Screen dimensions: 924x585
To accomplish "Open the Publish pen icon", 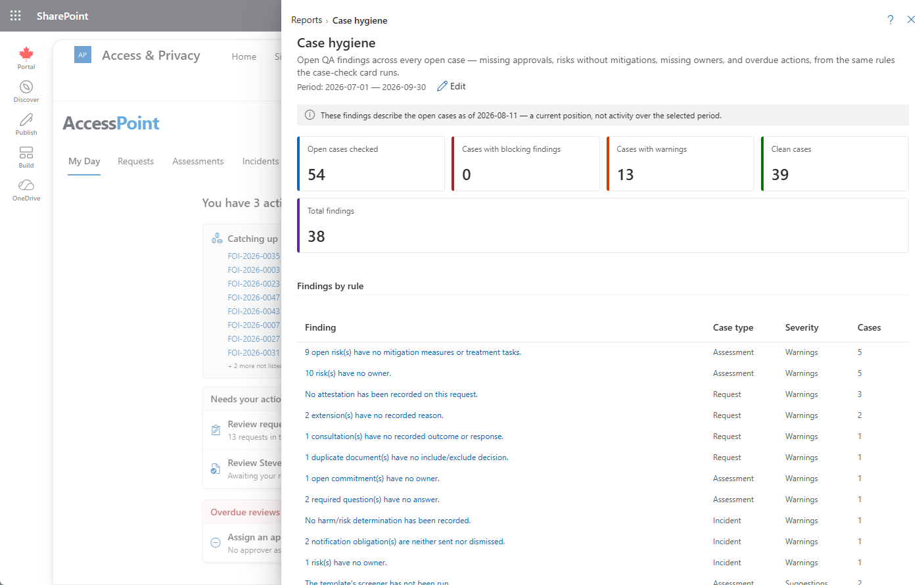I will click(26, 120).
